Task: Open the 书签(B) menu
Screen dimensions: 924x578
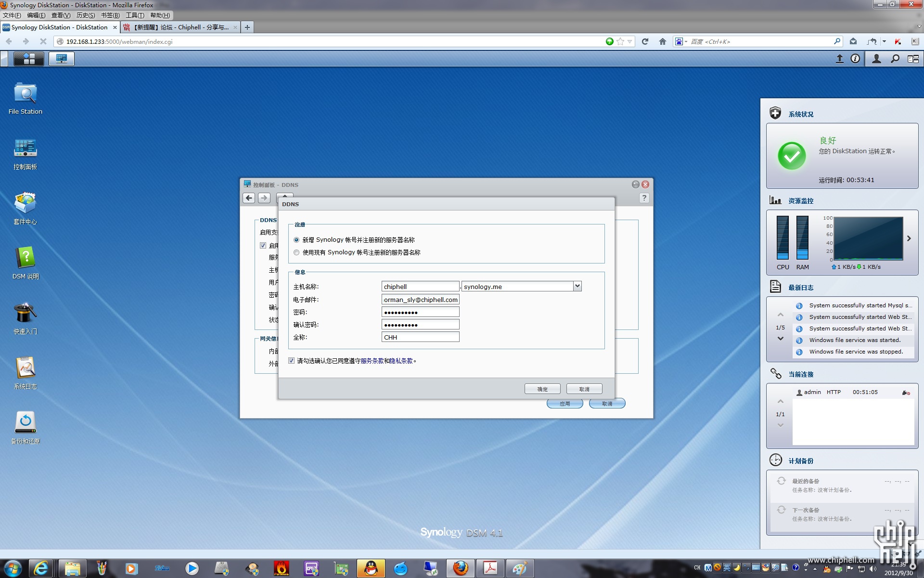Action: click(x=110, y=15)
